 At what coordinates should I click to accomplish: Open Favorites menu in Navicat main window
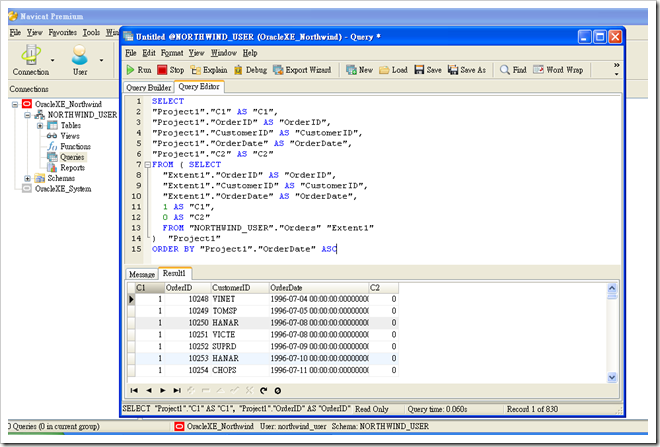point(62,32)
